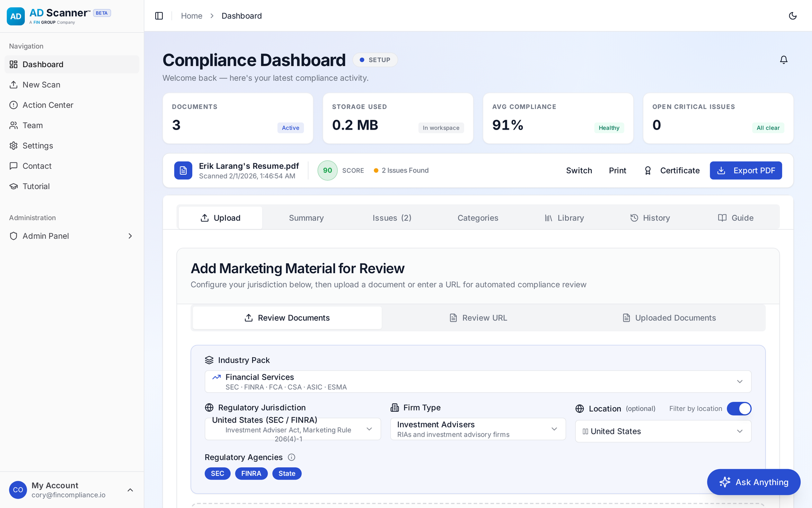Click the BETA label near logo
The image size is (812, 508).
[x=102, y=13]
